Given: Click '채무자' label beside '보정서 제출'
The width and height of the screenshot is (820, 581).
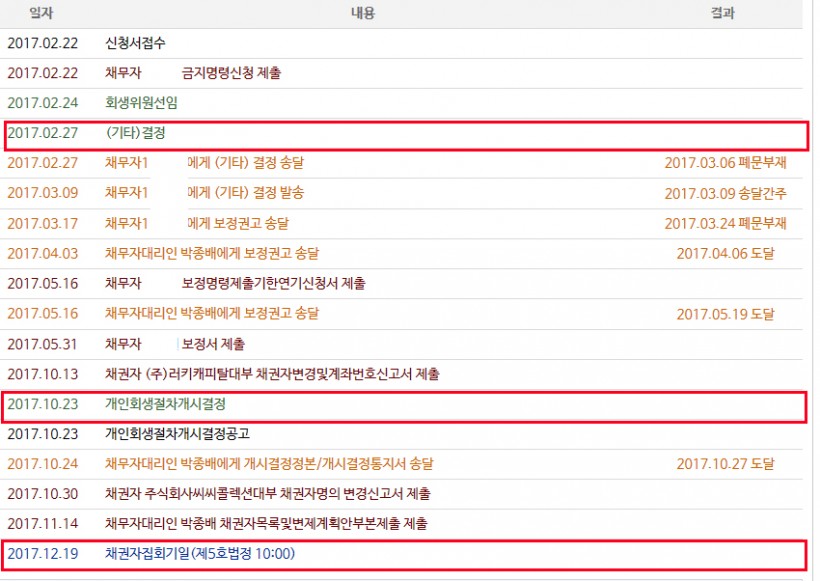Looking at the screenshot, I should pyautogui.click(x=123, y=344).
